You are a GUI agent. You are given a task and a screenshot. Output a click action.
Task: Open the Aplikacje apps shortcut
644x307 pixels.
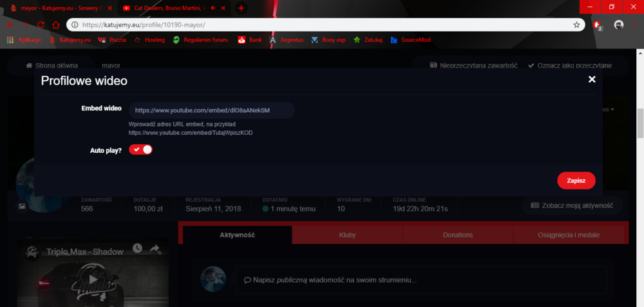click(x=24, y=40)
